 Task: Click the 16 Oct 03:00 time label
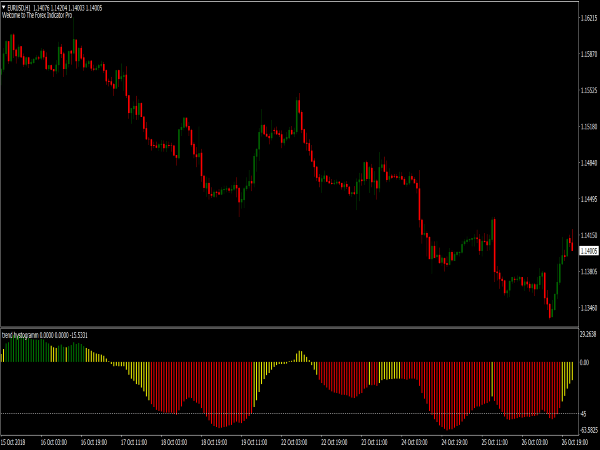click(54, 442)
